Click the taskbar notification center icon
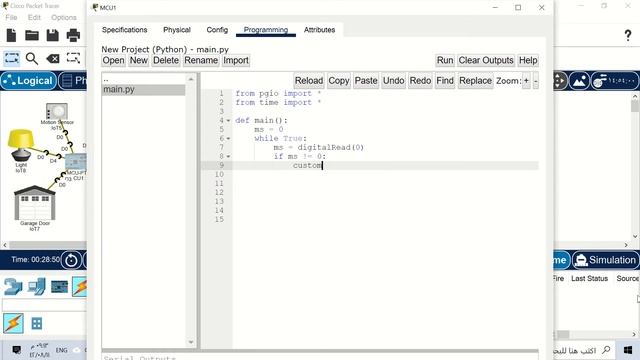The height and width of the screenshot is (360, 640). coord(16,350)
